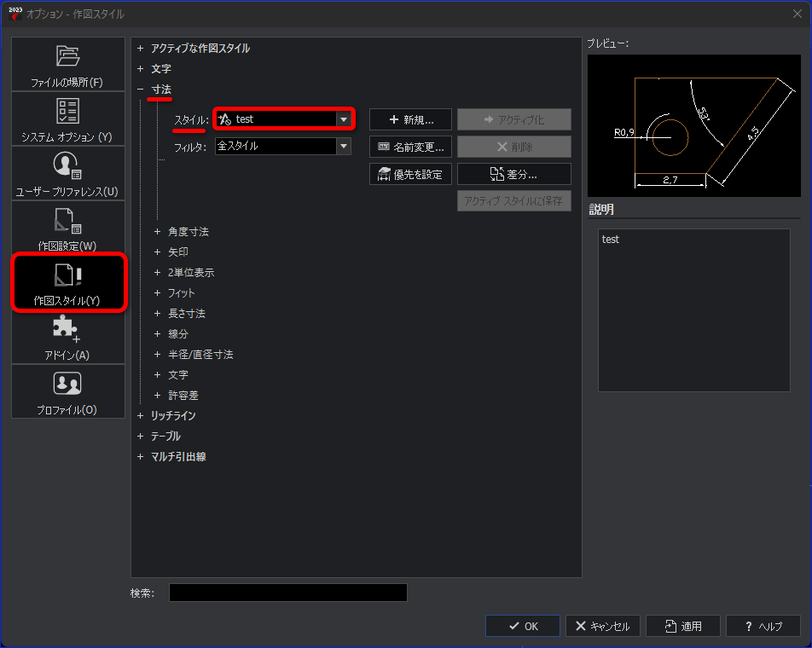Image resolution: width=812 pixels, height=648 pixels.
Task: Open 作図設定(W) category
Action: (x=68, y=229)
